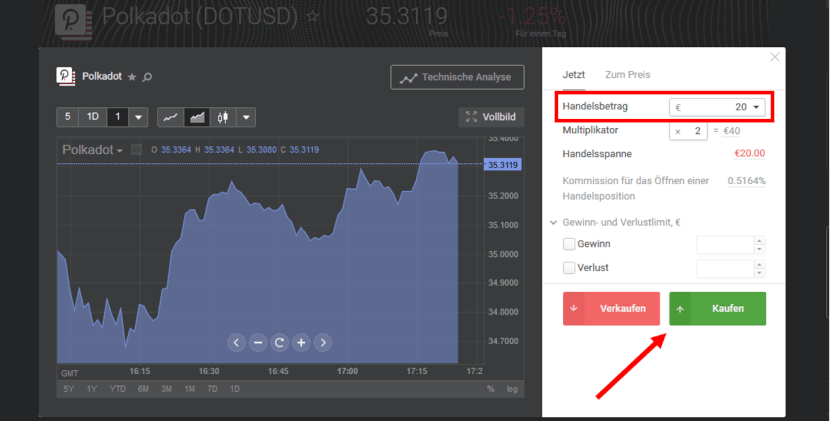Viewport: 830px width, 421px height.
Task: Toggle log scale on chart
Action: click(512, 389)
